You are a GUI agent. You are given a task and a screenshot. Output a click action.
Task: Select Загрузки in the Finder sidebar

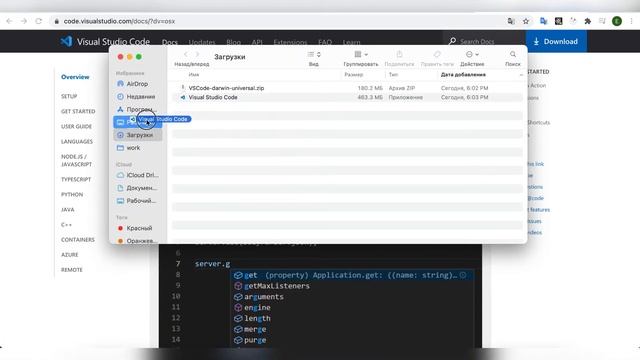[x=138, y=135]
